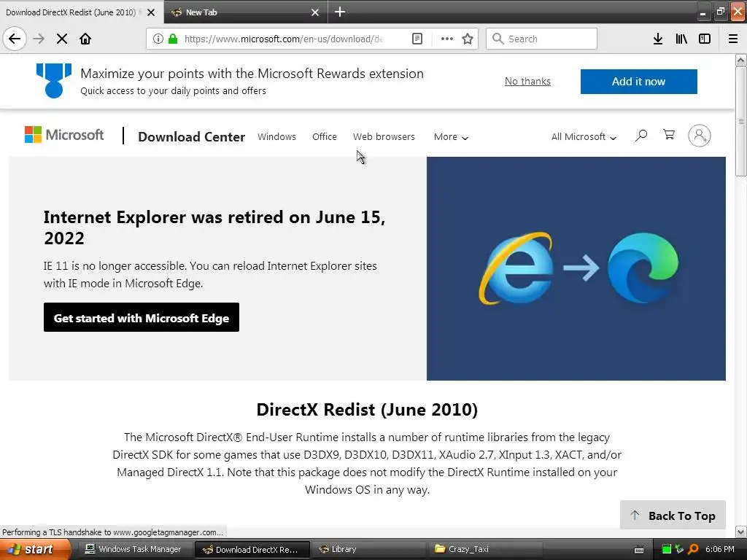This screenshot has height=560, width=747.
Task: Click the magnifier in browser search box
Action: click(x=498, y=39)
